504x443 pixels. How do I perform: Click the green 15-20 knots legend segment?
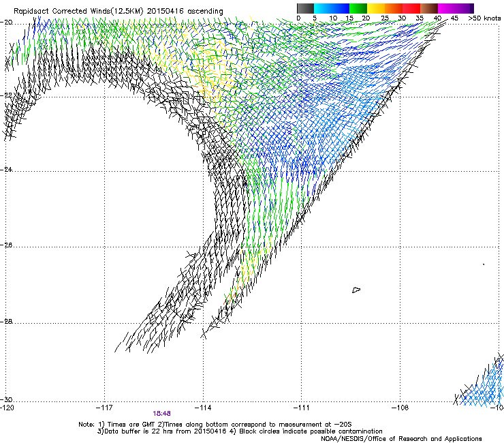pos(358,8)
